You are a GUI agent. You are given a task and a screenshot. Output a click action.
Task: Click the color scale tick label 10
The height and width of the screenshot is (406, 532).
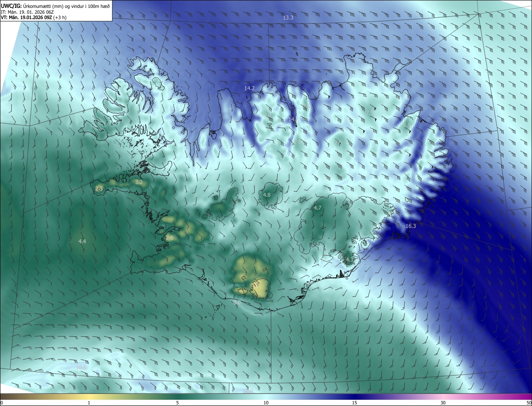click(266, 403)
